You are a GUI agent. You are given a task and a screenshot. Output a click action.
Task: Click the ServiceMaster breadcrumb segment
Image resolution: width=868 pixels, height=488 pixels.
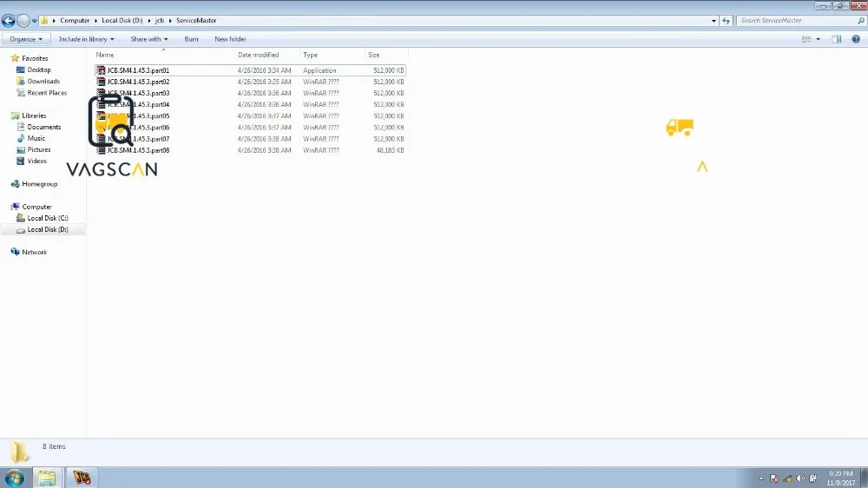(x=196, y=21)
